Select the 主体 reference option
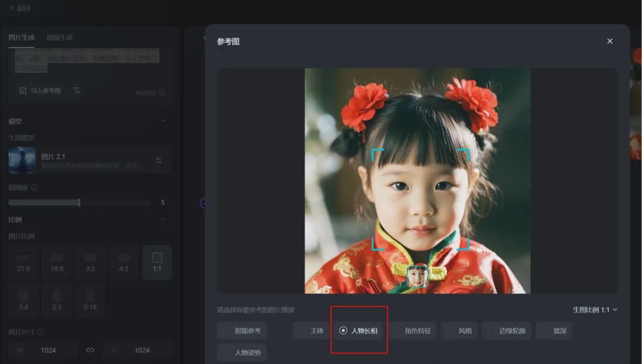The width and height of the screenshot is (642, 364). click(310, 331)
